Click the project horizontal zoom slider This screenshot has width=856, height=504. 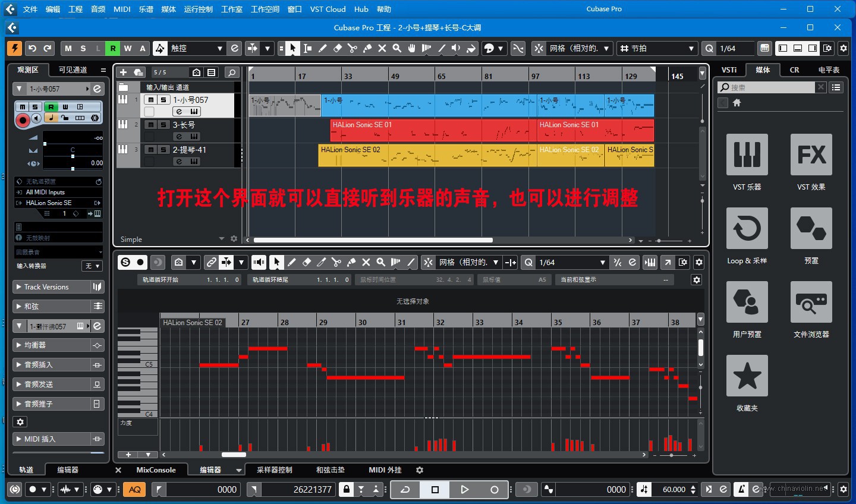pos(668,241)
